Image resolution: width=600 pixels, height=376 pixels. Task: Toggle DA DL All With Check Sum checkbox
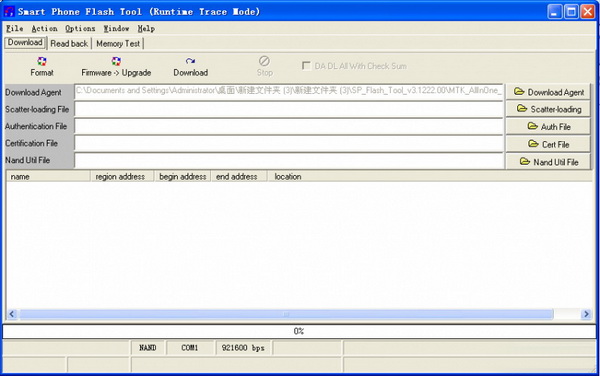point(306,66)
